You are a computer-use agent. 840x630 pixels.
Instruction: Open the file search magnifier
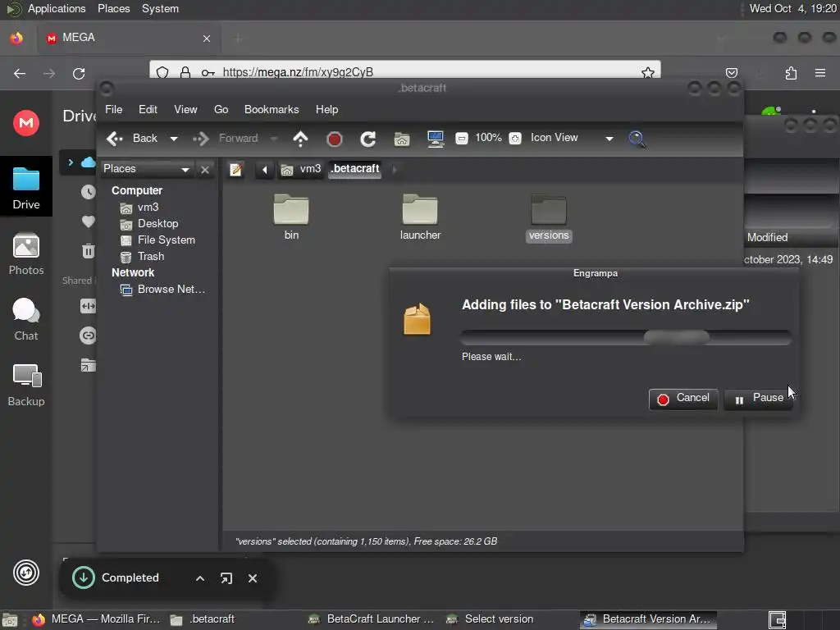click(637, 139)
